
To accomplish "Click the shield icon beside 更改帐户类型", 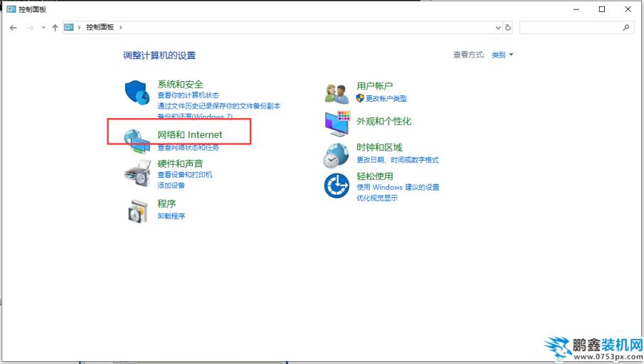I will pyautogui.click(x=360, y=98).
